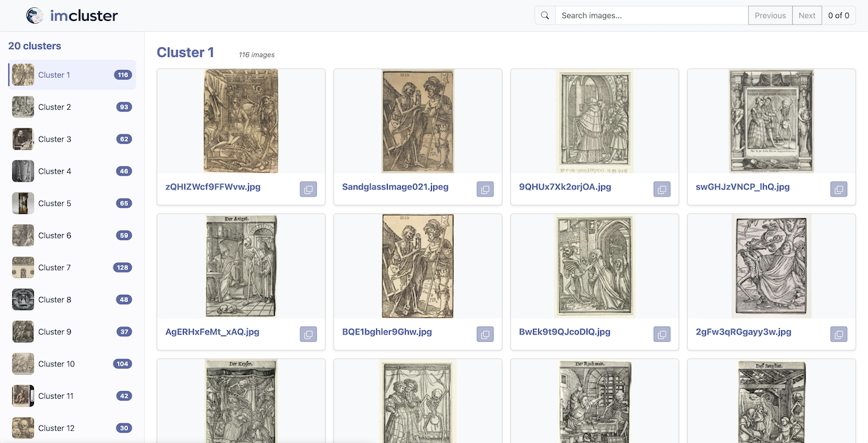Copy icon for AgERHxFeMt_xAQ.jpg

pyautogui.click(x=308, y=335)
